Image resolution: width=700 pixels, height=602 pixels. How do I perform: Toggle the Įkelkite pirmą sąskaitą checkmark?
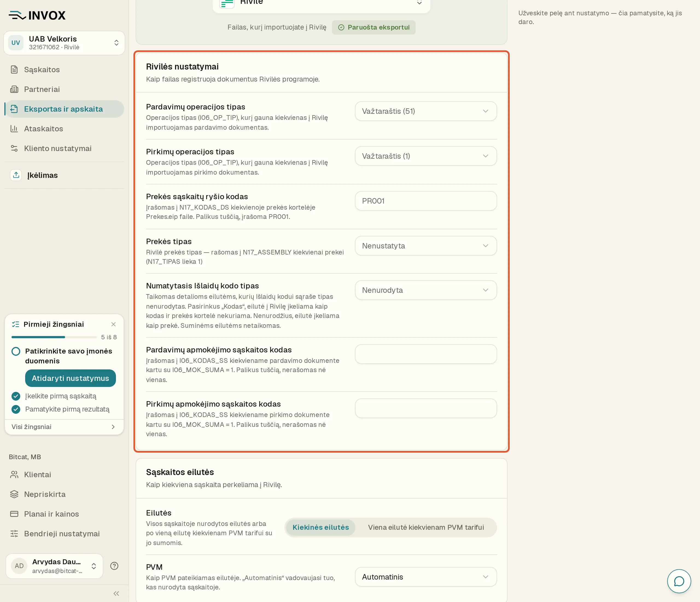coord(16,396)
